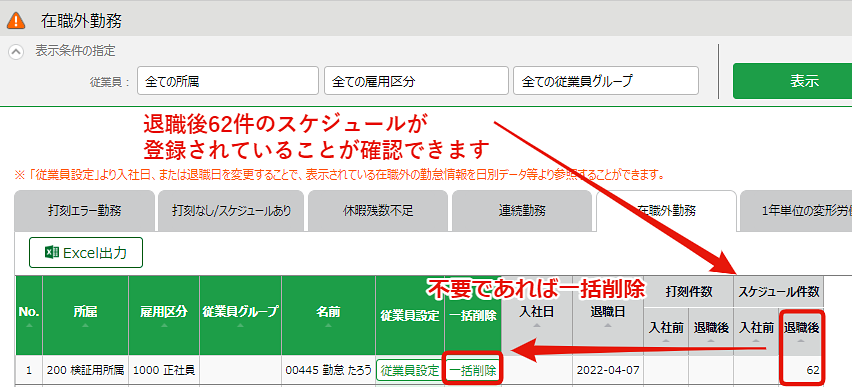
Task: Click the orange warning triangle icon
Action: (x=16, y=21)
